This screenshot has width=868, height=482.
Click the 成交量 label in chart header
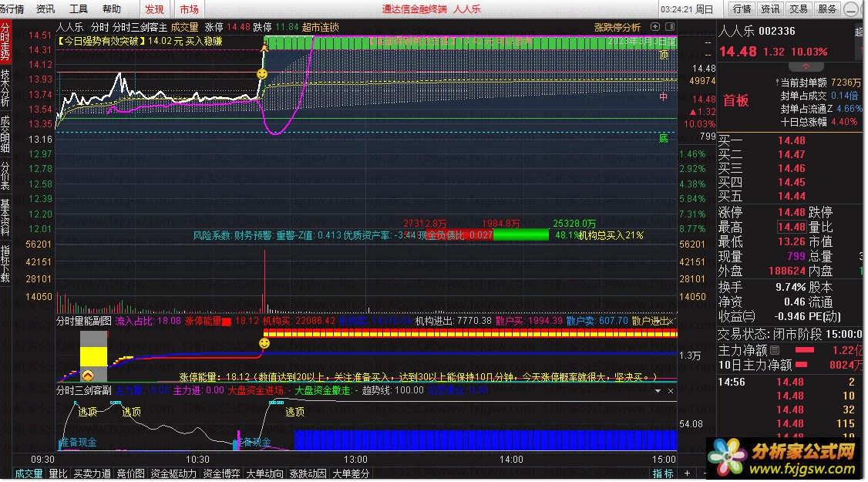tap(184, 27)
